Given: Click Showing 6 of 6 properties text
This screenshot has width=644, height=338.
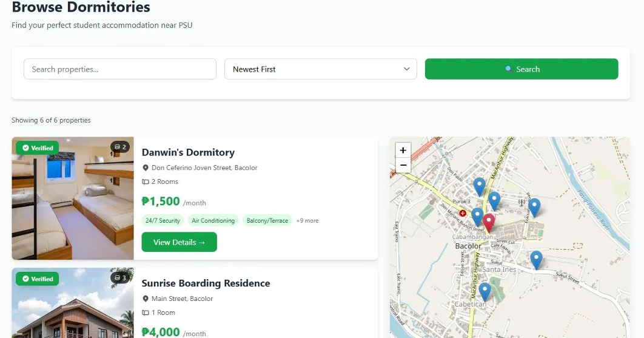Looking at the screenshot, I should coord(51,120).
